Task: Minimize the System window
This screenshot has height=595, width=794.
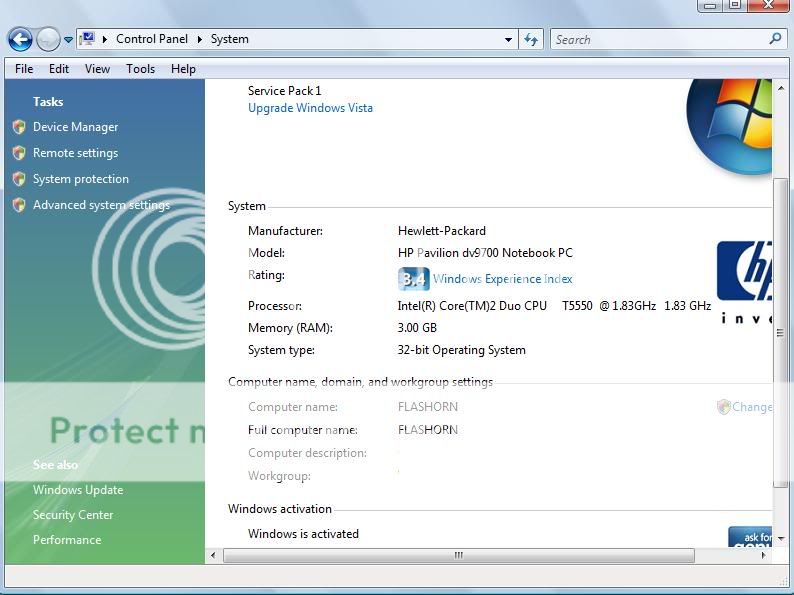Action: 709,5
